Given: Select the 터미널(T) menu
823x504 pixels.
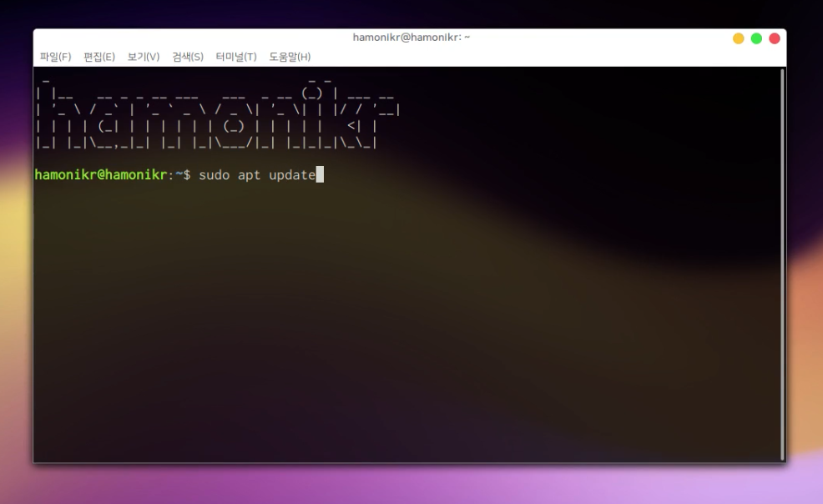Looking at the screenshot, I should (236, 57).
